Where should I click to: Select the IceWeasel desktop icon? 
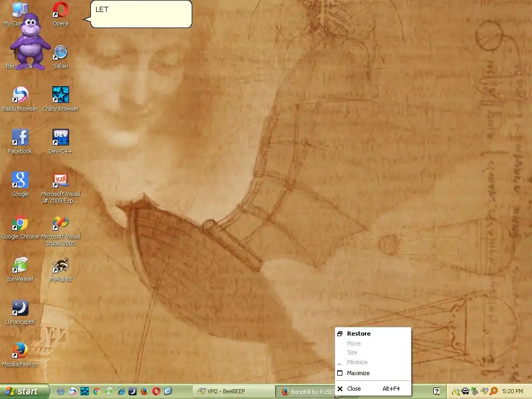pyautogui.click(x=20, y=270)
